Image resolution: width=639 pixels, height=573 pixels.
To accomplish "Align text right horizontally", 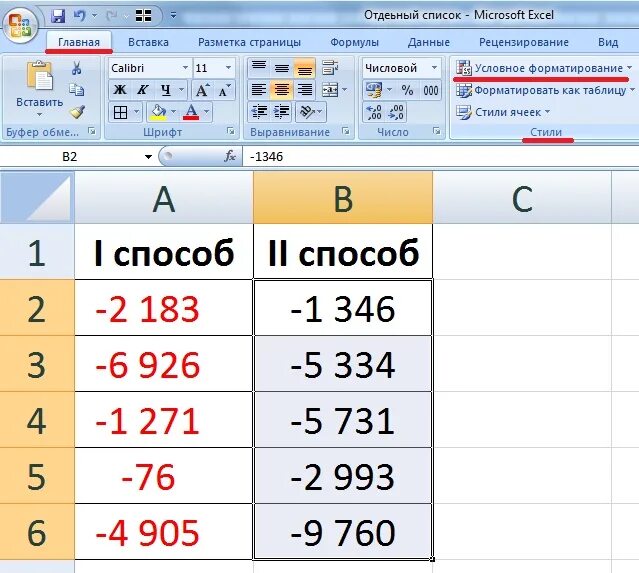I will pos(305,90).
